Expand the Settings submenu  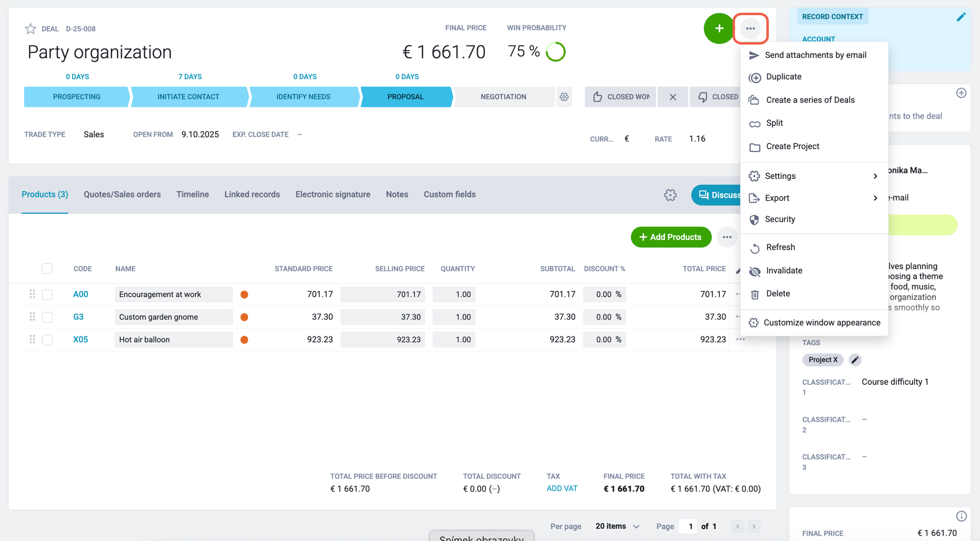coord(814,176)
